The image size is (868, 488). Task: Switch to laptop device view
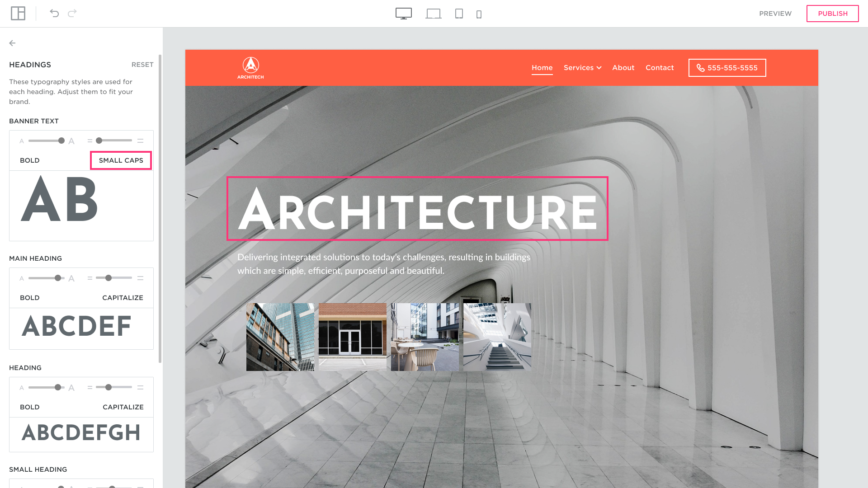point(433,14)
